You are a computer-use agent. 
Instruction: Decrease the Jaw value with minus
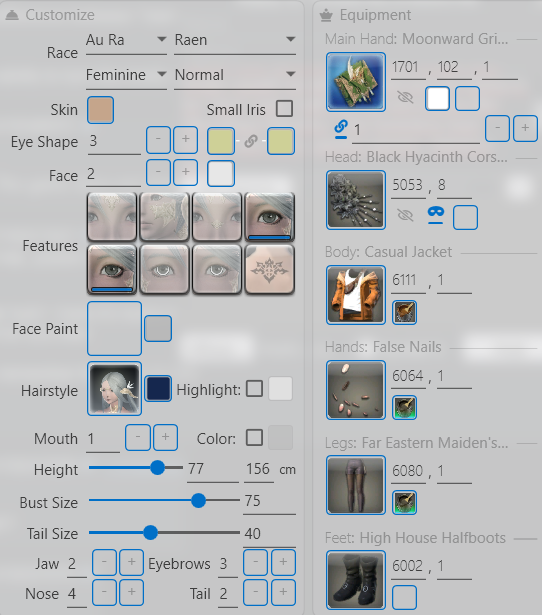(104, 562)
